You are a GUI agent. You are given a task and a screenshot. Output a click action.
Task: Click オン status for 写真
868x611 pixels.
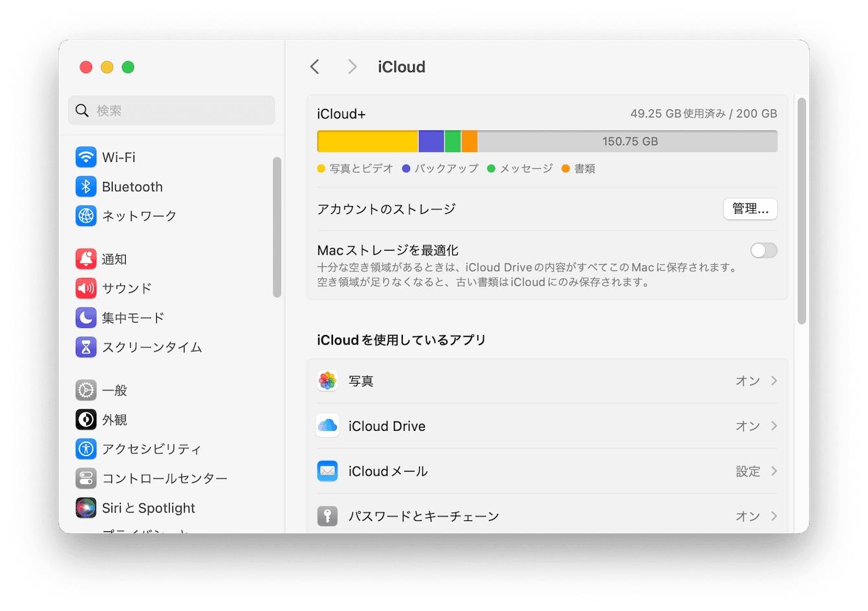point(748,381)
